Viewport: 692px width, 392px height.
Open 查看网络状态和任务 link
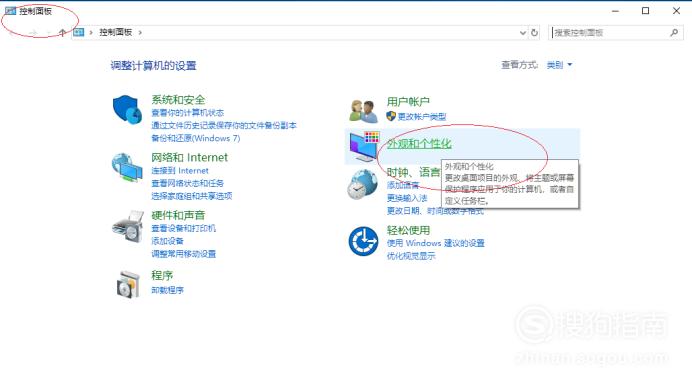coord(188,183)
